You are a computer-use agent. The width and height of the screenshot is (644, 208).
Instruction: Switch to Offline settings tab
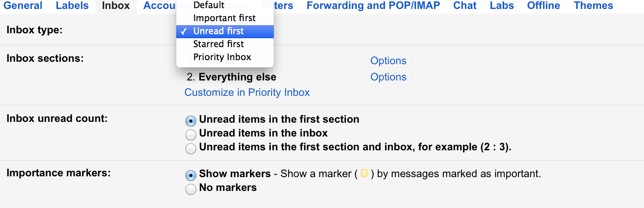click(x=543, y=6)
